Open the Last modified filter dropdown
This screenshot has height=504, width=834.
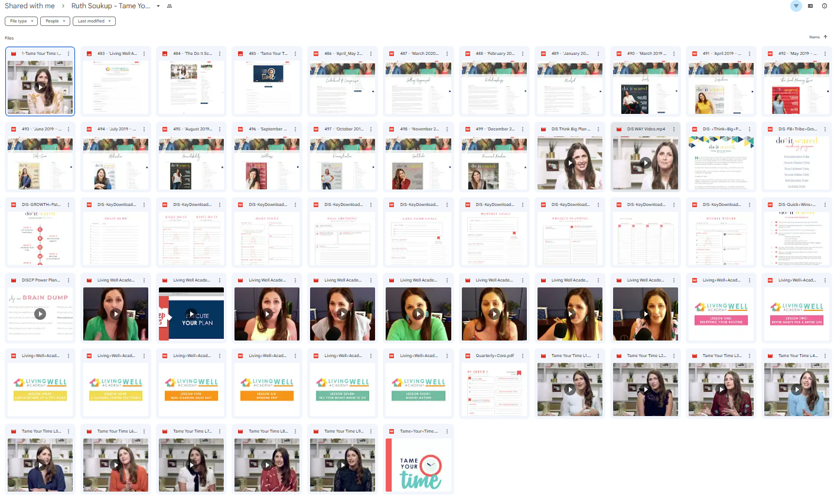click(94, 21)
